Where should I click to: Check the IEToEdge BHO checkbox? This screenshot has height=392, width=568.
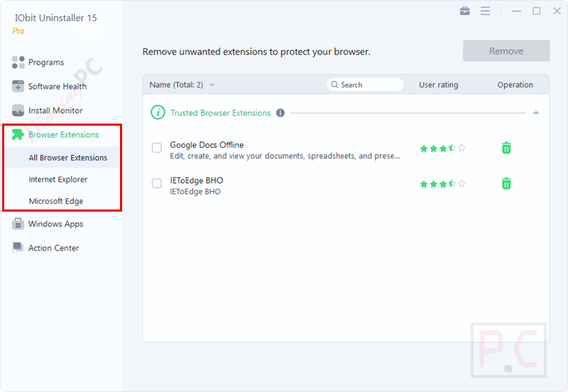pos(157,183)
